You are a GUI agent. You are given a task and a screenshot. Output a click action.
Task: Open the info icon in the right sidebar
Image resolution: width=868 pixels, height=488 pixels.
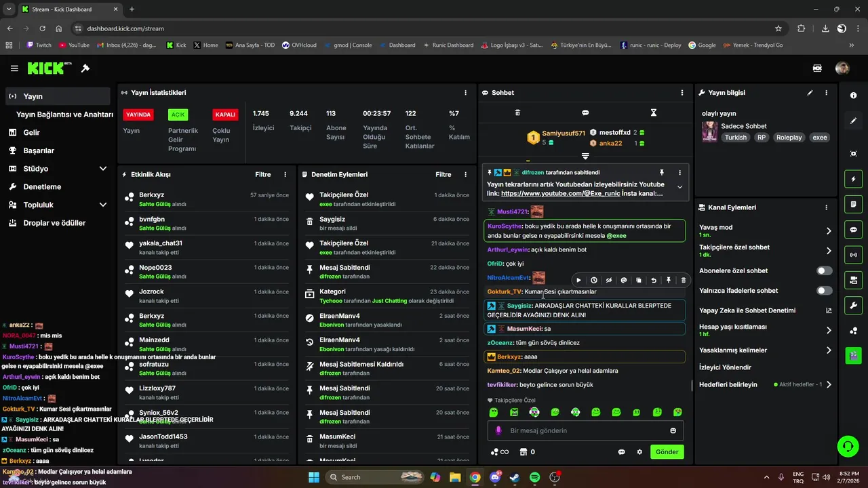click(x=853, y=96)
